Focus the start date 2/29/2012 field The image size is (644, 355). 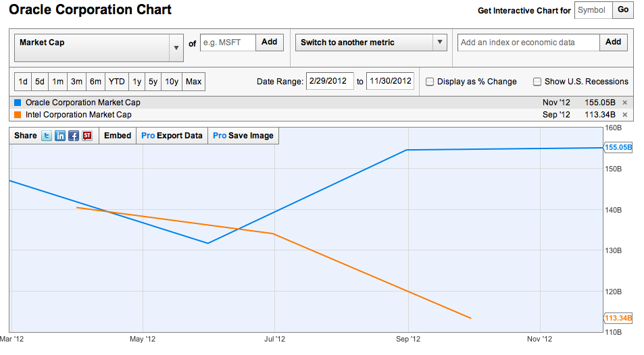click(330, 81)
